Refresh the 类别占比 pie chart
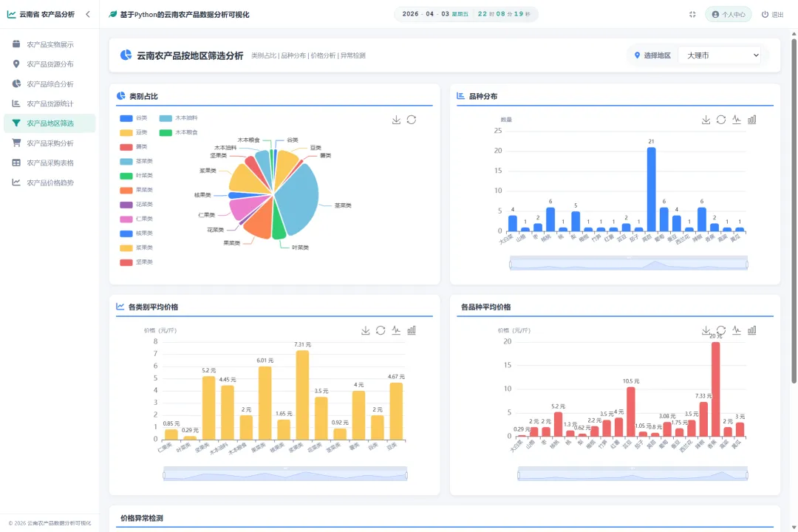This screenshot has width=798, height=532. tap(412, 120)
